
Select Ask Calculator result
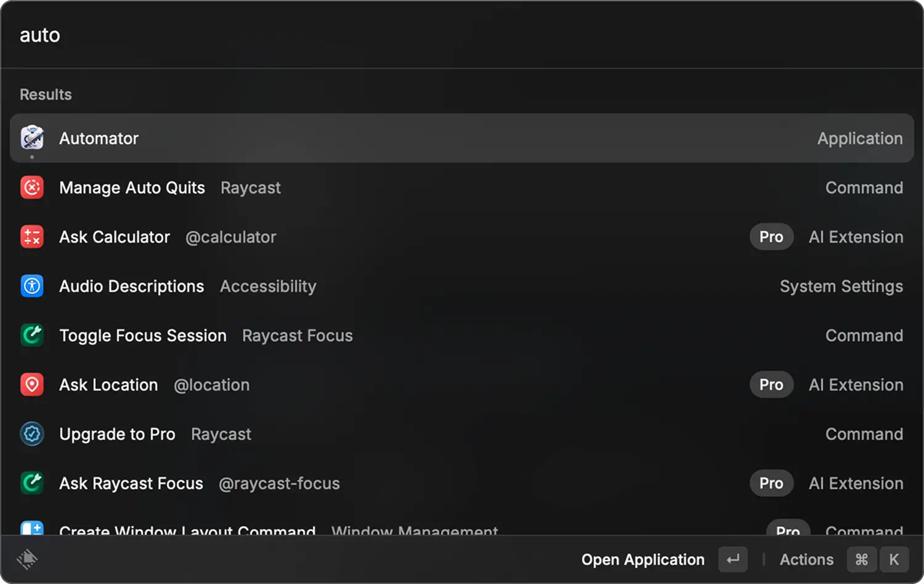[462, 237]
